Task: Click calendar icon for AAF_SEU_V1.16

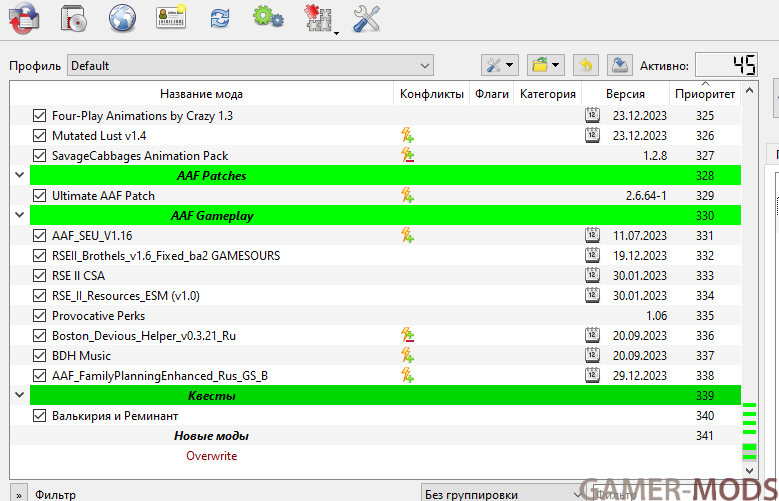Action: 592,235
